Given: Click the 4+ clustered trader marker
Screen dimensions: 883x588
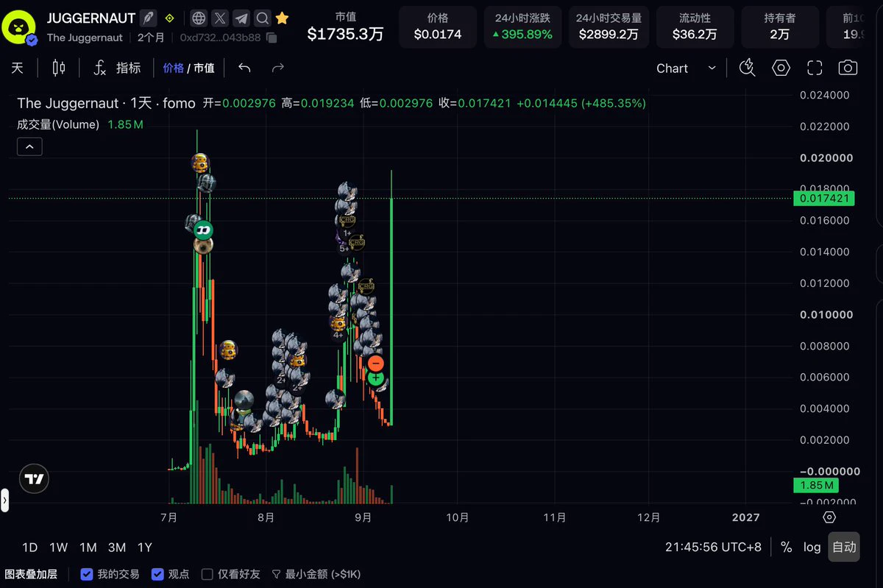Looking at the screenshot, I should pos(338,334).
